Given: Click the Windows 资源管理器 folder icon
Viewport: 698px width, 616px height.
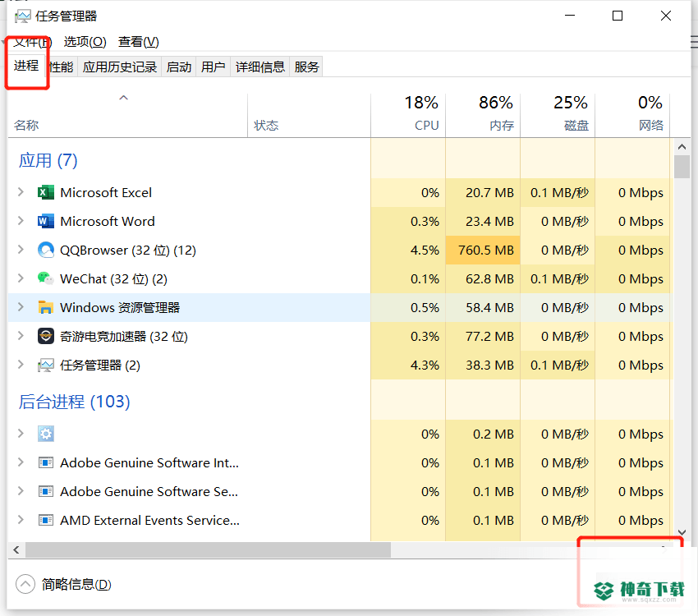Looking at the screenshot, I should [x=46, y=307].
